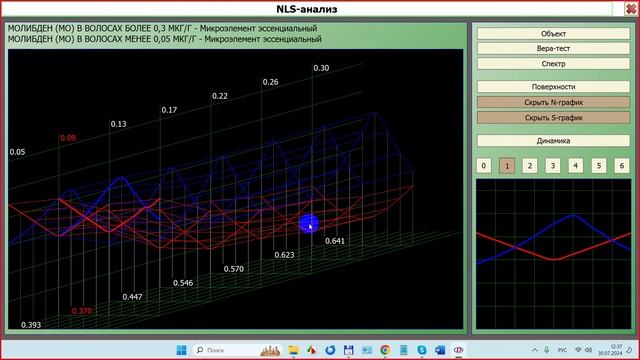Open the teal document-style app on taskbar
640x360 pixels.
403,350
